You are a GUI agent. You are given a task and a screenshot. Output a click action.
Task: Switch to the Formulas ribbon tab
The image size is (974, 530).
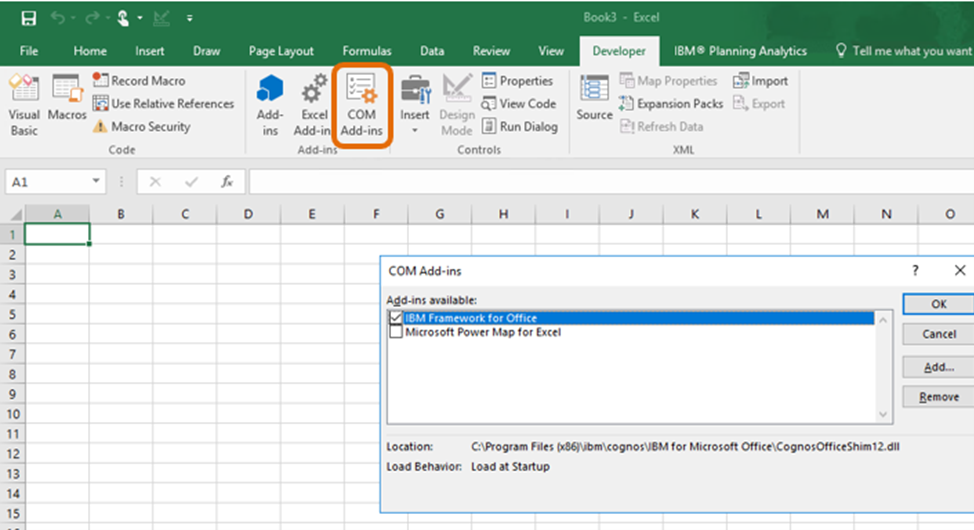[x=367, y=51]
